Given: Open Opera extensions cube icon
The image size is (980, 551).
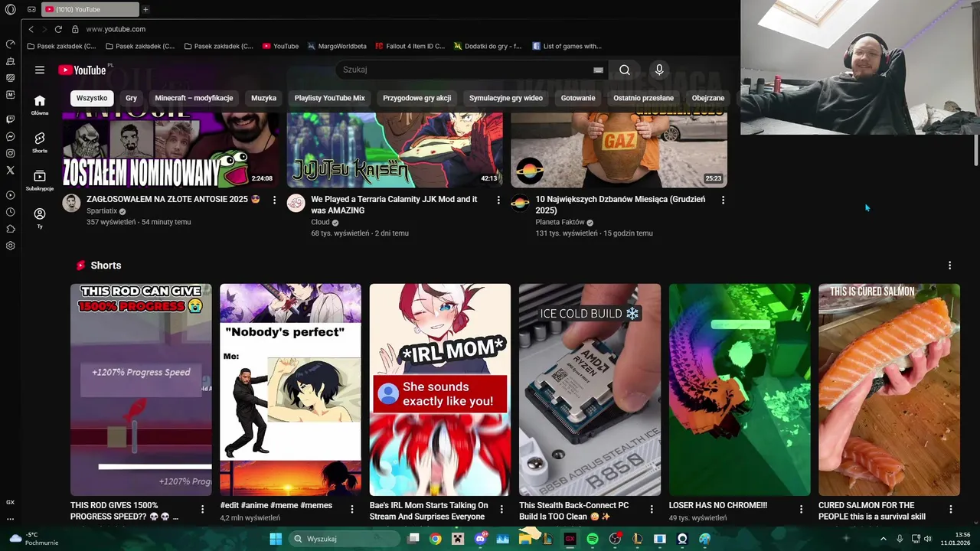Looking at the screenshot, I should tap(11, 229).
